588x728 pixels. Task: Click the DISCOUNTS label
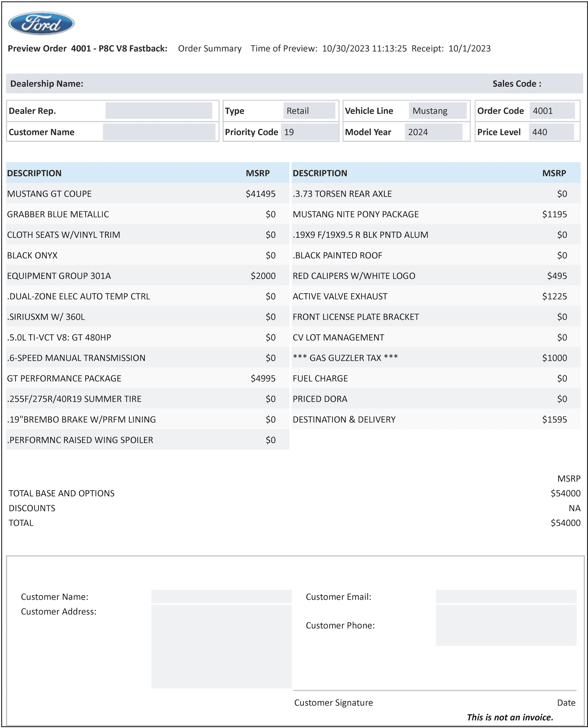click(32, 508)
